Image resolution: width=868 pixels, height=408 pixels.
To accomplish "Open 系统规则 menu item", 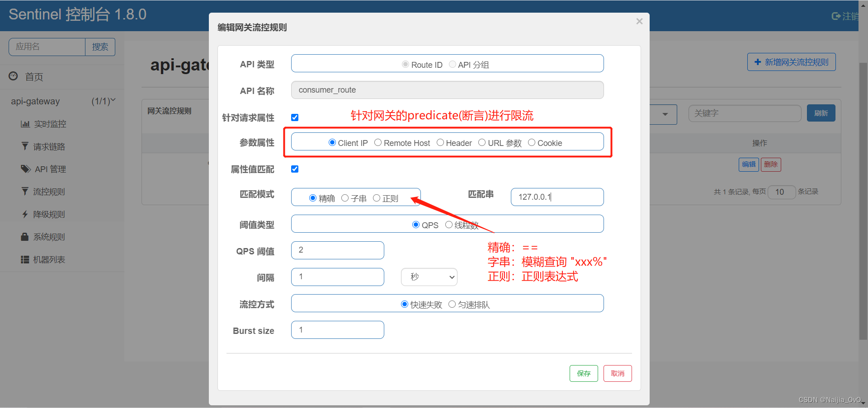I will coord(49,237).
